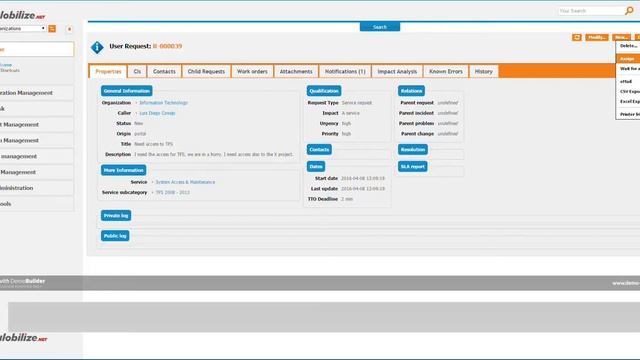Choose Excel Export in the actions menu
This screenshot has width=640, height=360.
tap(629, 101)
